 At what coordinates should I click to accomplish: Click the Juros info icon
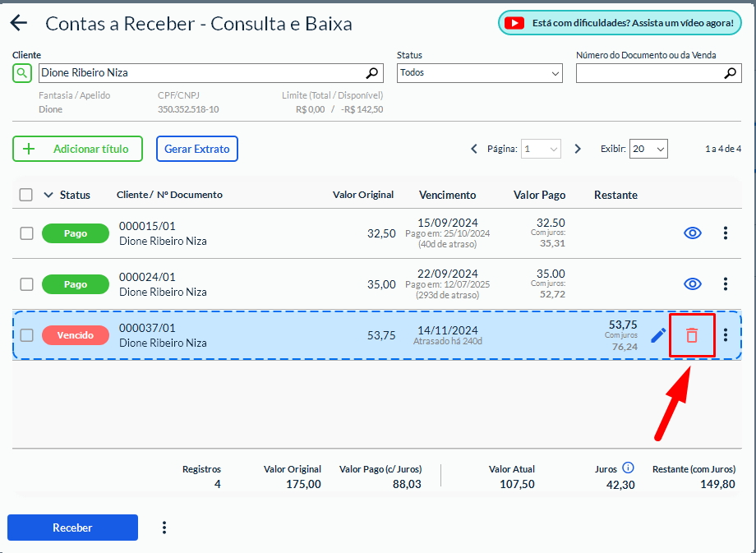(628, 468)
